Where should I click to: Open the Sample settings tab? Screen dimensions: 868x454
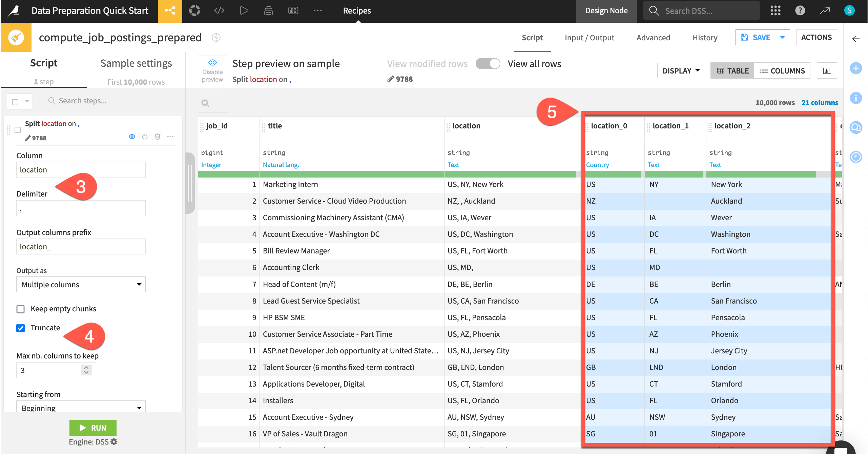pos(136,63)
